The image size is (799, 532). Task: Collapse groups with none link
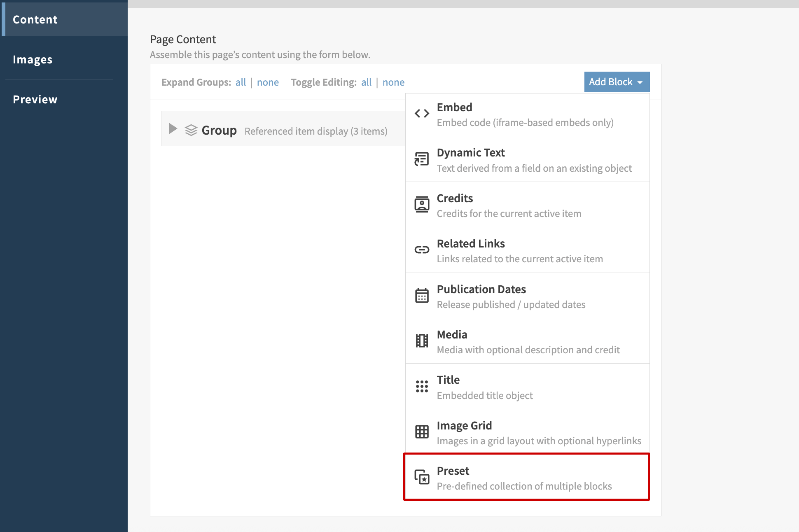point(268,82)
